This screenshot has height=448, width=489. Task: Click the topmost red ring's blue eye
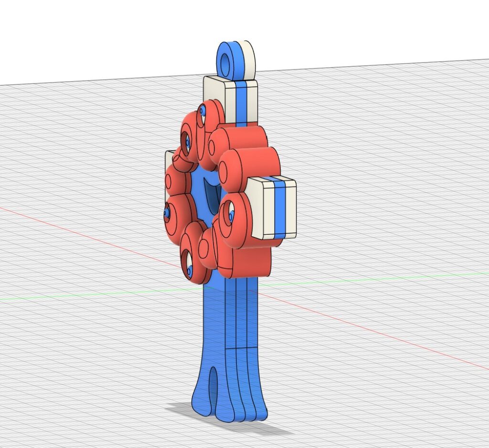click(x=202, y=111)
